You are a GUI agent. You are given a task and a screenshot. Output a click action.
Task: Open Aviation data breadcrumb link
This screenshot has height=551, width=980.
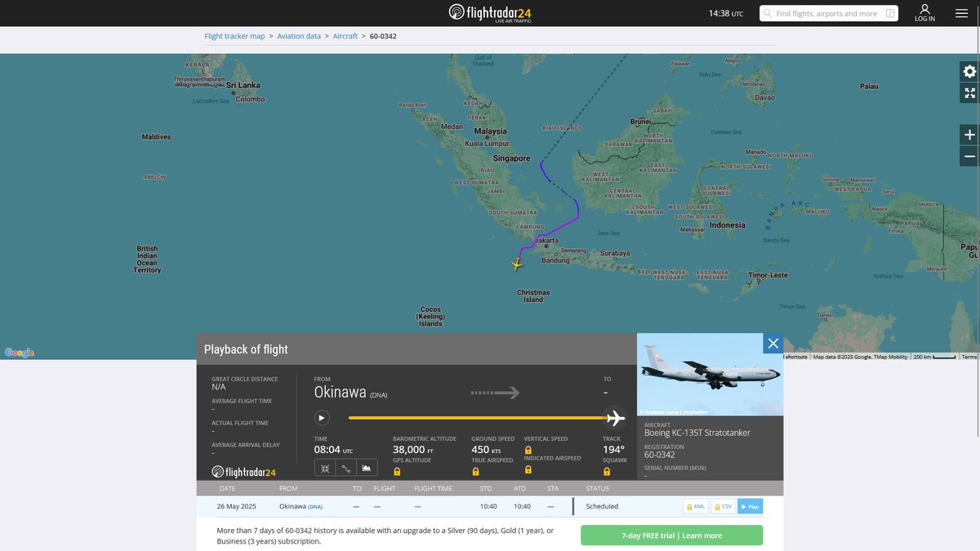coord(299,36)
